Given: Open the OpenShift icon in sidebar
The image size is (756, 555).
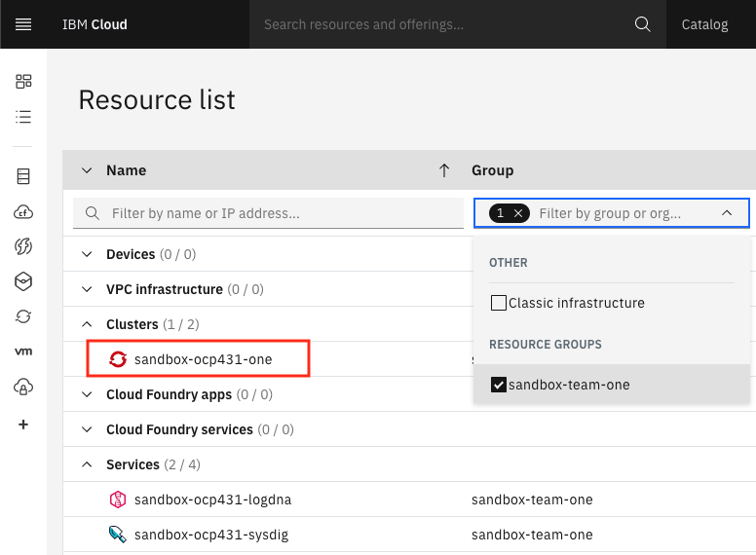Looking at the screenshot, I should pyautogui.click(x=23, y=316).
